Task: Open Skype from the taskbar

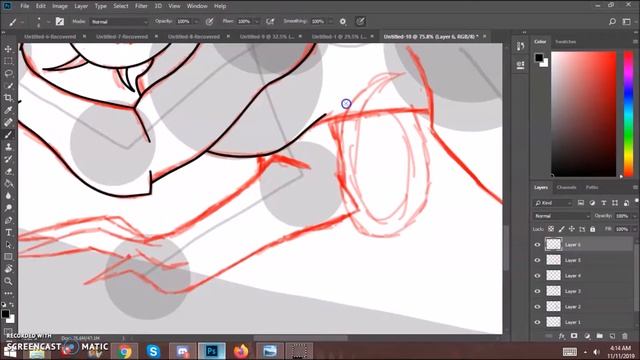Action: [153, 351]
